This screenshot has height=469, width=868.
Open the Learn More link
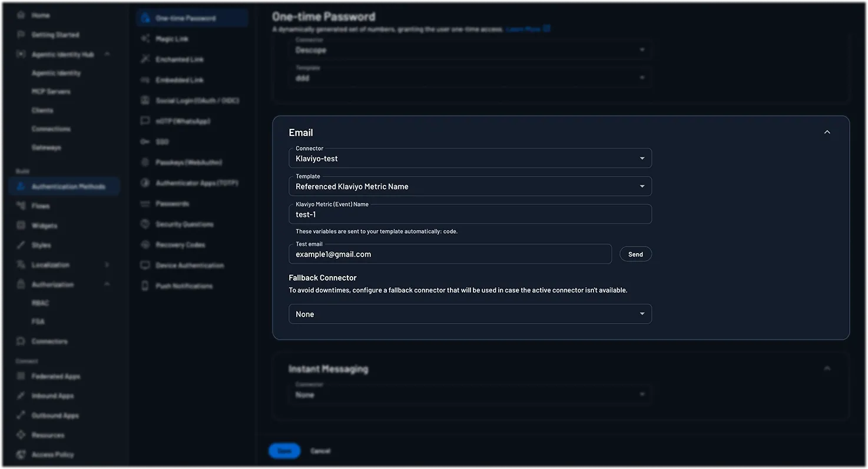click(524, 29)
